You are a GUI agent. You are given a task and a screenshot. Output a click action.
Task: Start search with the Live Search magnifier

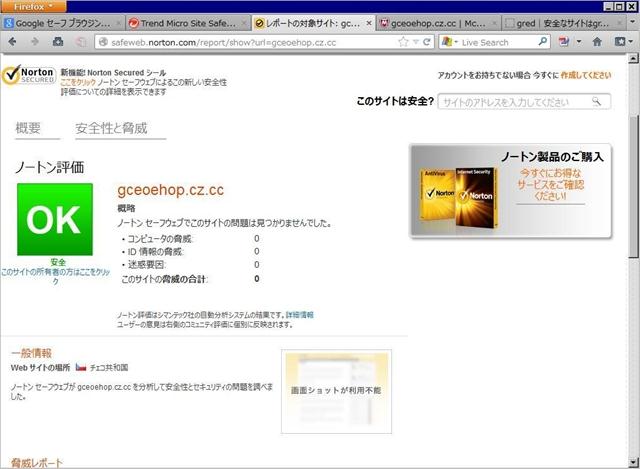click(542, 42)
